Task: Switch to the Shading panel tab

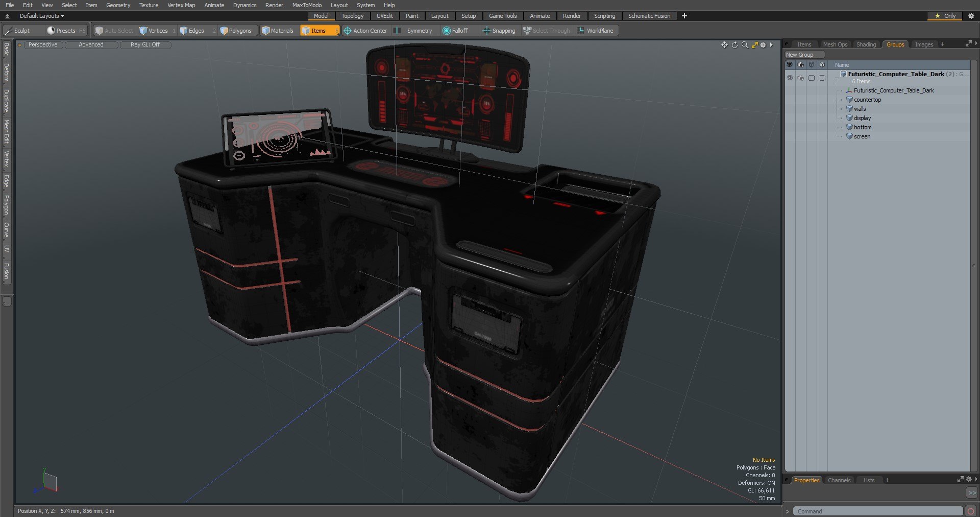Action: [x=866, y=44]
